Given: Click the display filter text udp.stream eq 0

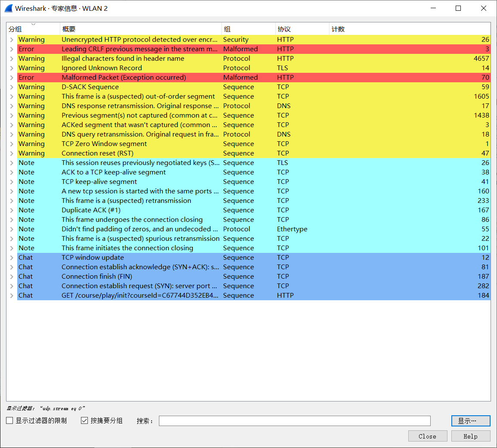Looking at the screenshot, I should 62,408.
